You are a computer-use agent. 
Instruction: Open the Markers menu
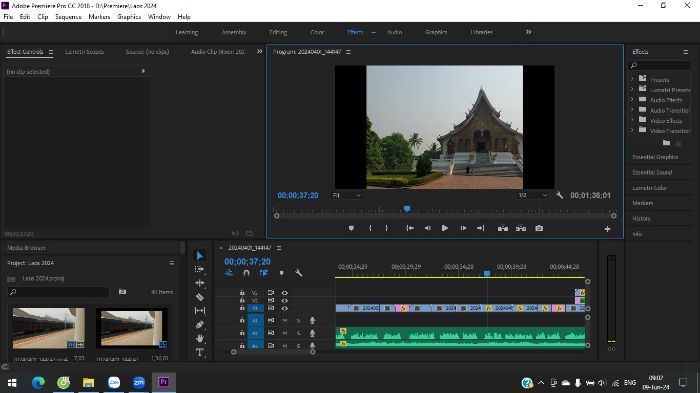coord(99,17)
